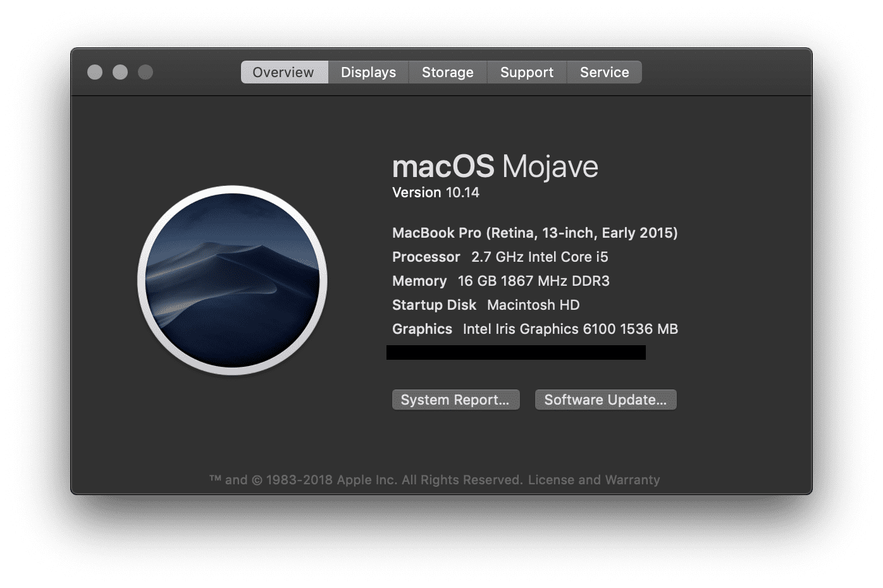Viewport: 883px width, 588px height.
Task: Click the macOS Mojave title text
Action: (x=495, y=167)
